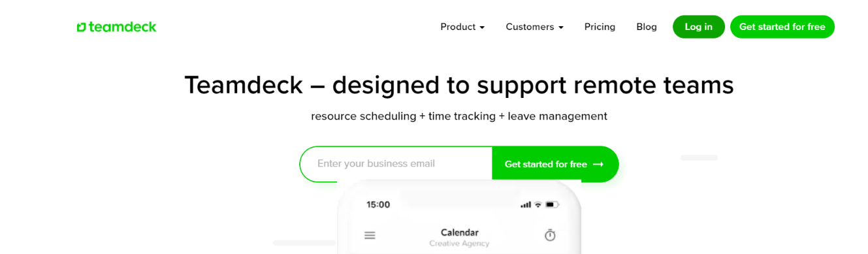Click the battery icon in phone status bar
The height and width of the screenshot is (254, 868).
click(x=553, y=204)
